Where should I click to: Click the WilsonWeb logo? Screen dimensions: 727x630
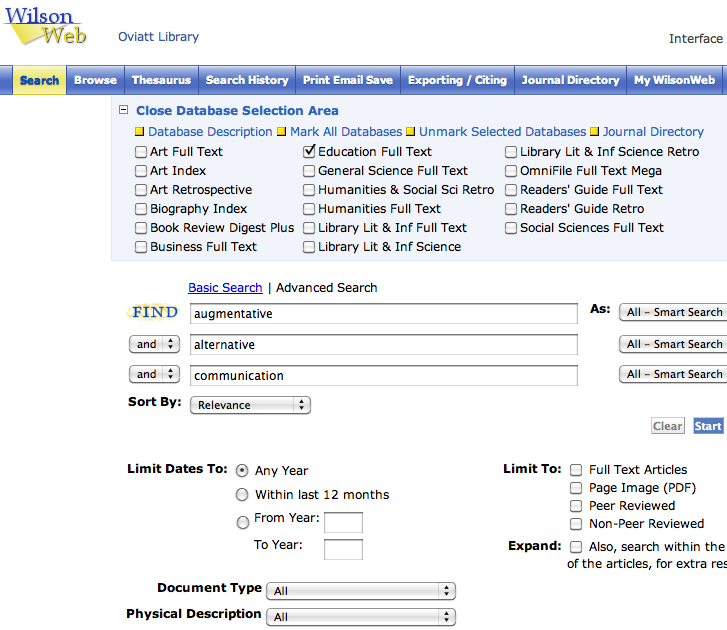[x=45, y=26]
